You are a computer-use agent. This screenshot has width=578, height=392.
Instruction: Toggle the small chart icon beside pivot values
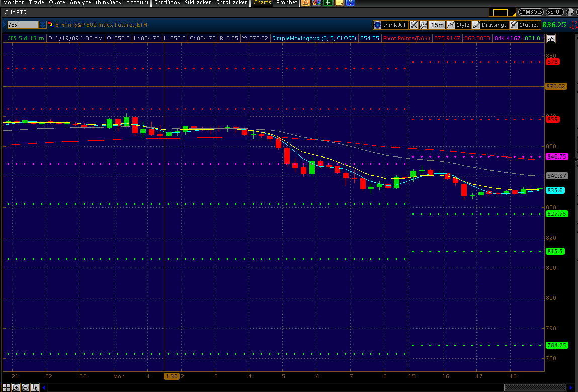pos(551,38)
